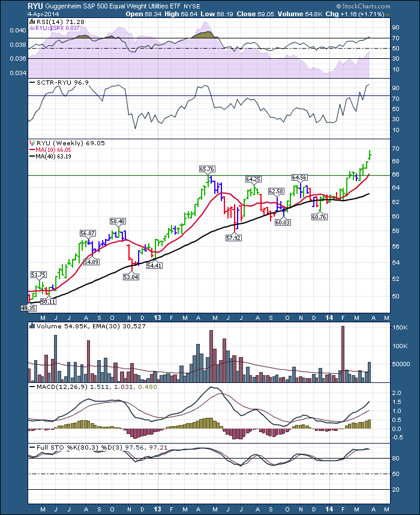Click the RSI(14) 71.28 legend label
Screen dimensions: 420x515
click(x=61, y=22)
